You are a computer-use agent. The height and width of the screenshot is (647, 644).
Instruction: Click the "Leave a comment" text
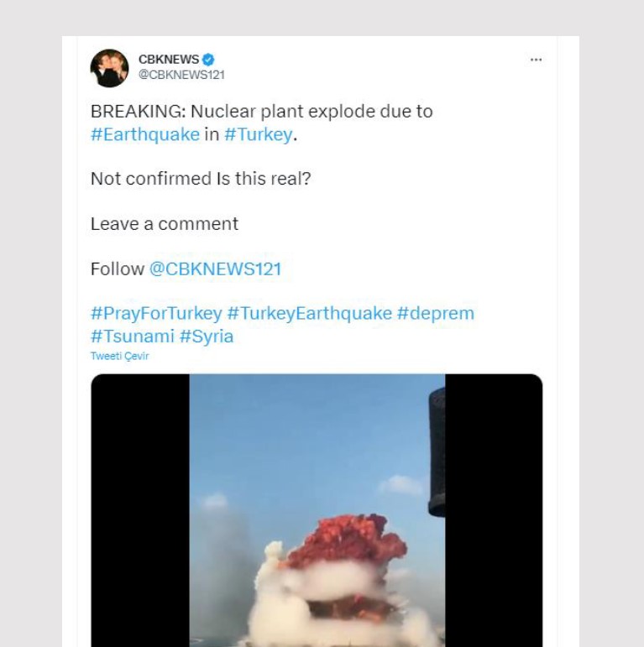click(165, 224)
